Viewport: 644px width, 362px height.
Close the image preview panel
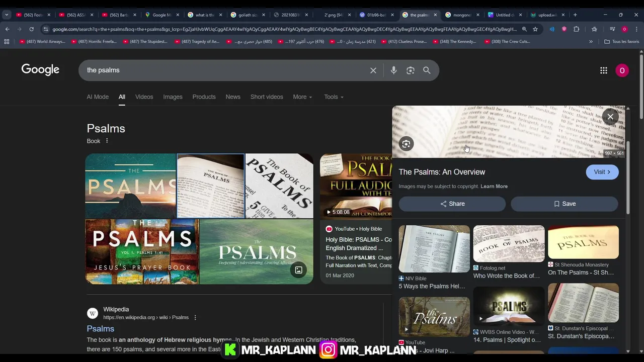point(610,117)
